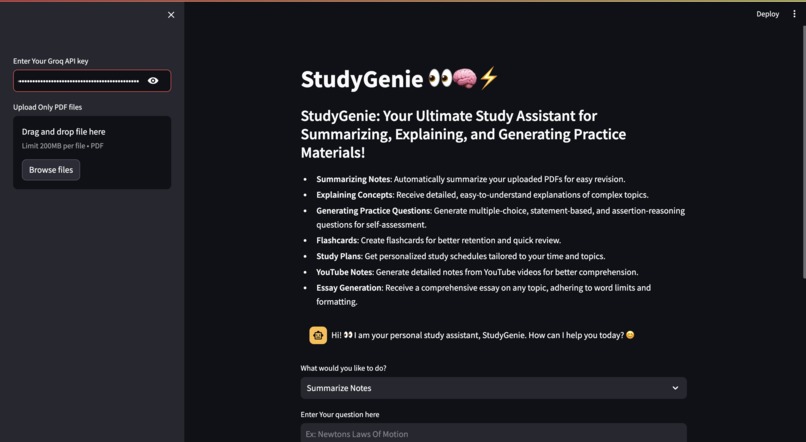Click 'Enter Your Groq API key' label
The height and width of the screenshot is (442, 806).
pyautogui.click(x=50, y=61)
